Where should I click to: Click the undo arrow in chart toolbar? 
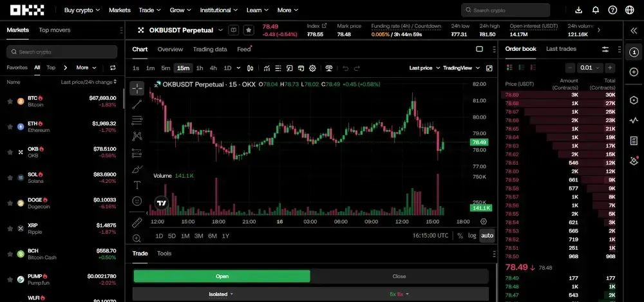point(345,68)
